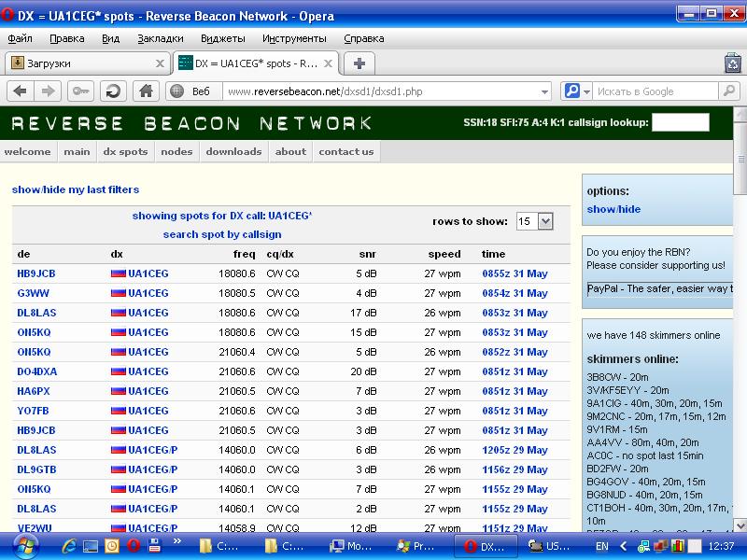Click the Show Desktop quick launch icon
The image size is (747, 560).
click(91, 546)
